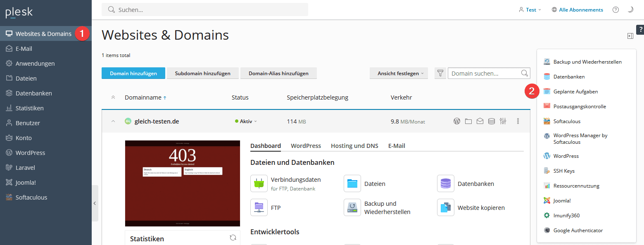The width and height of the screenshot is (644, 245).
Task: Collapse the gleich-testen.de domain row chevron
Action: click(112, 121)
